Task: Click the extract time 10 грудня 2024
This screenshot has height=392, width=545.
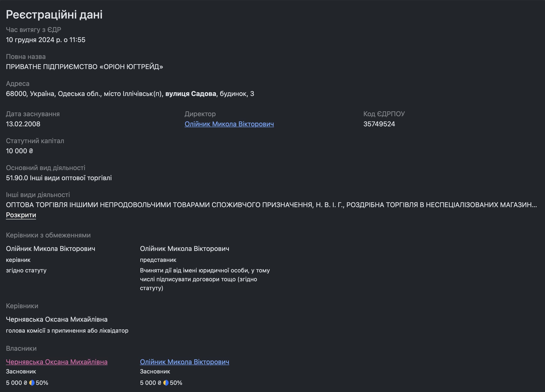Action: [46, 40]
